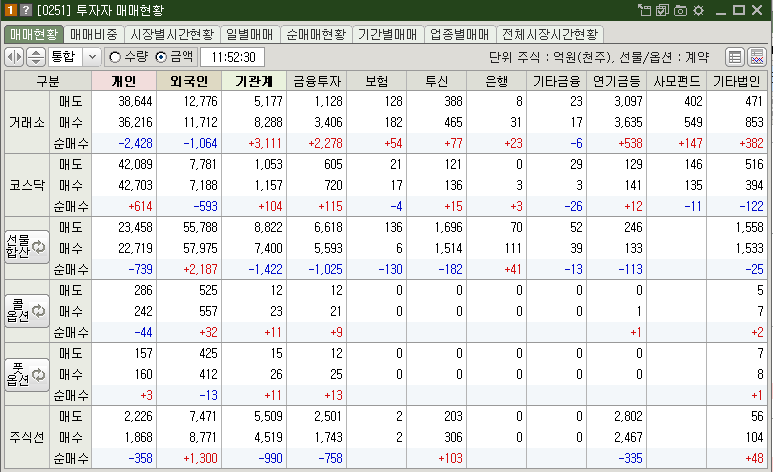773x472 pixels.
Task: Open the 일별매매 tab
Action: [250, 34]
